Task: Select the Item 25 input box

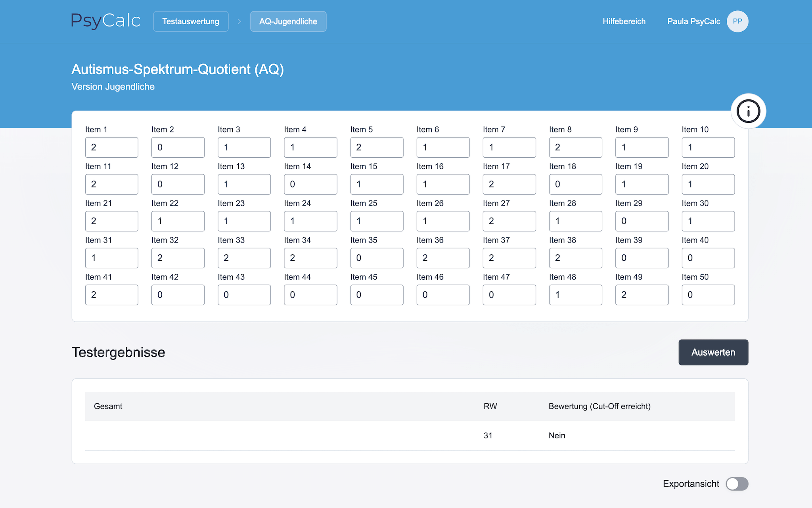Action: point(377,221)
